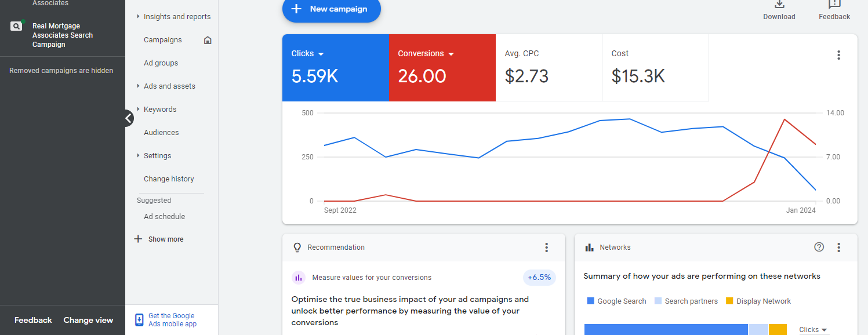Toggle Display Network legend item

[x=758, y=301]
